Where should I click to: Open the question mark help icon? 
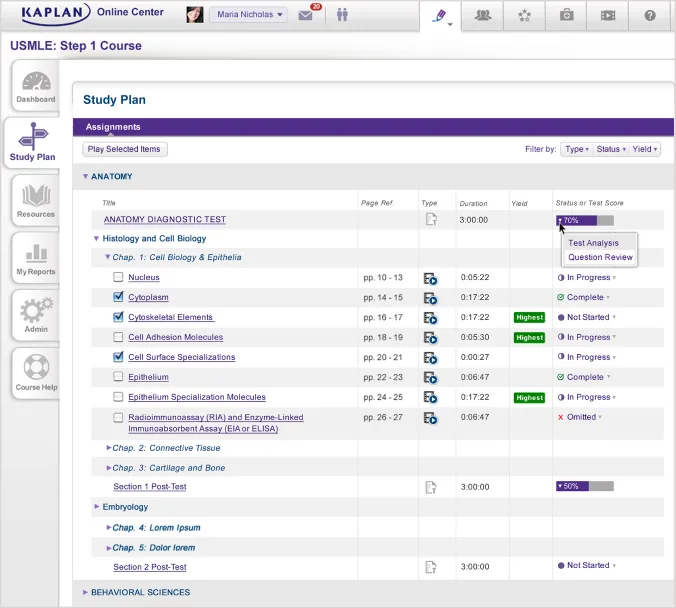click(x=650, y=16)
